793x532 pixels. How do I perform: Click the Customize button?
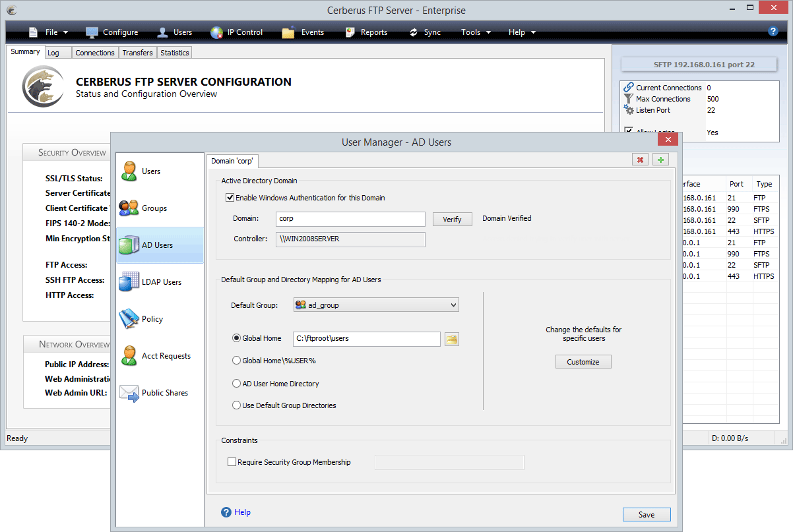pyautogui.click(x=583, y=362)
